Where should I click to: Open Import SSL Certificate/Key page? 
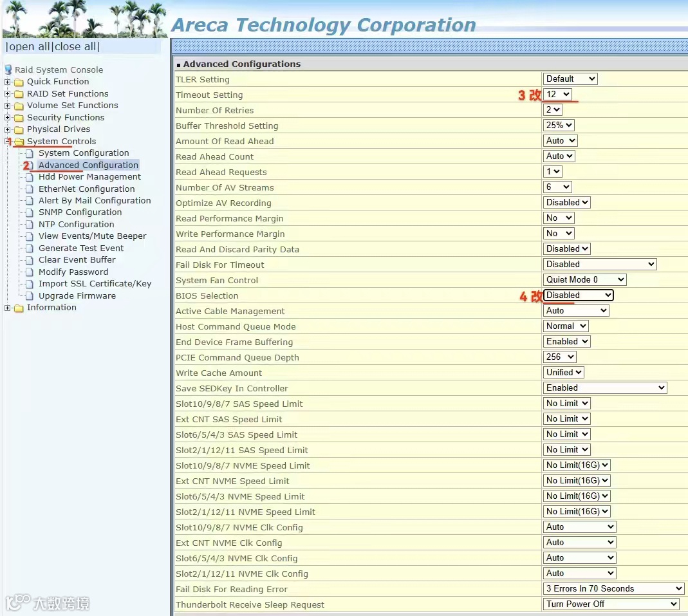pyautogui.click(x=95, y=284)
